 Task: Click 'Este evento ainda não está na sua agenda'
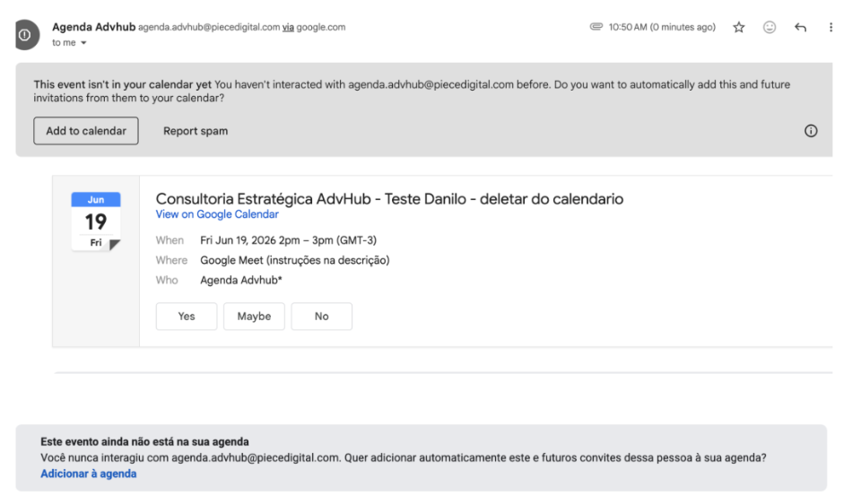point(144,442)
